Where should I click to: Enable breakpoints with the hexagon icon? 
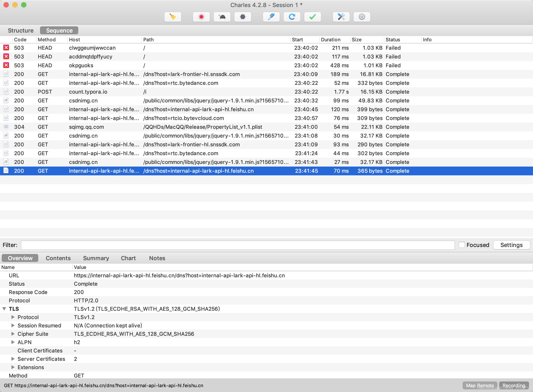coord(242,17)
